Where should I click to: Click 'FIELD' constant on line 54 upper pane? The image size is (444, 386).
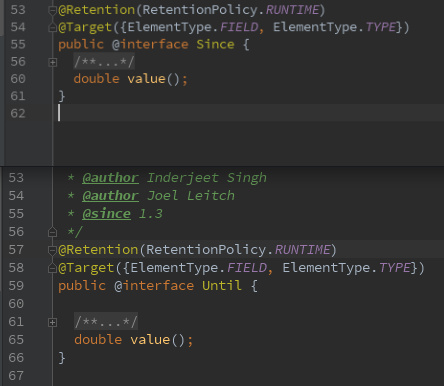(239, 27)
